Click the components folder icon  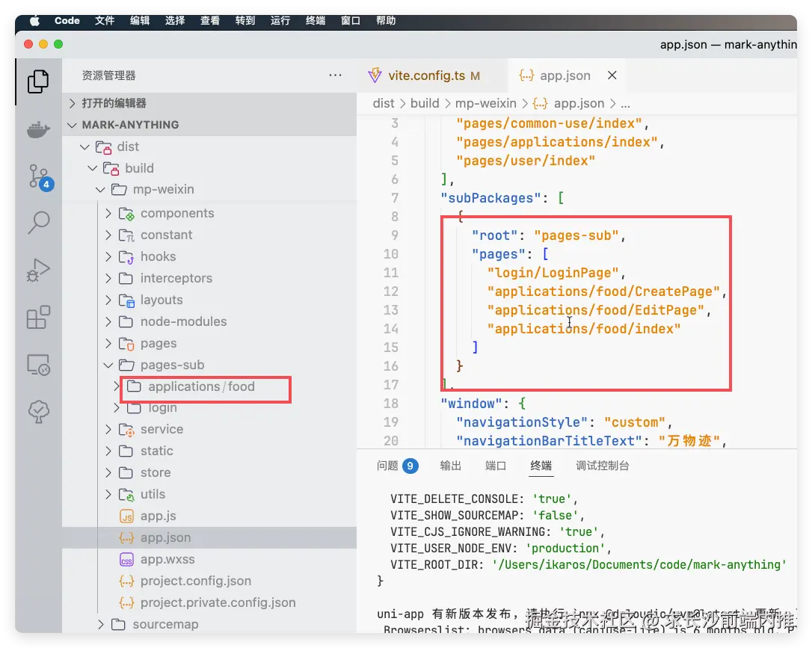click(126, 214)
